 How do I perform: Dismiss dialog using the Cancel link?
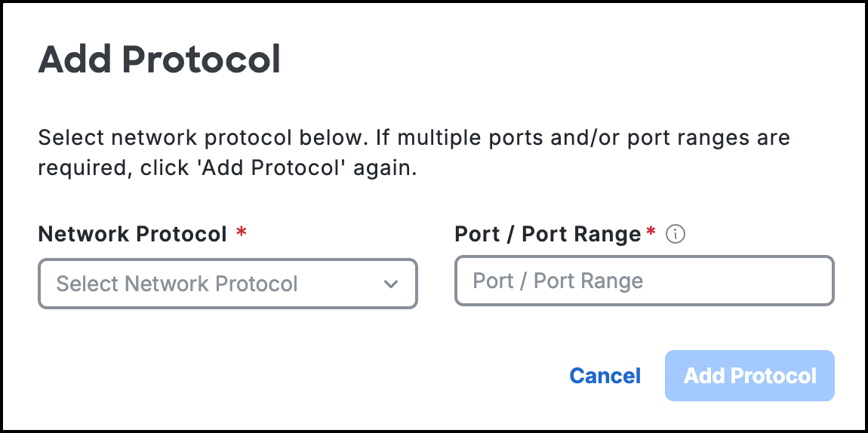pos(605,376)
